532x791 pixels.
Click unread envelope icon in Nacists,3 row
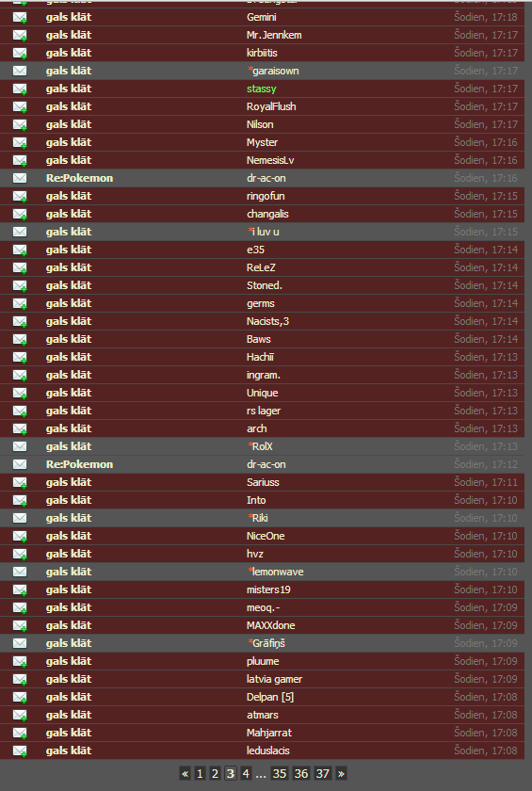(x=20, y=322)
